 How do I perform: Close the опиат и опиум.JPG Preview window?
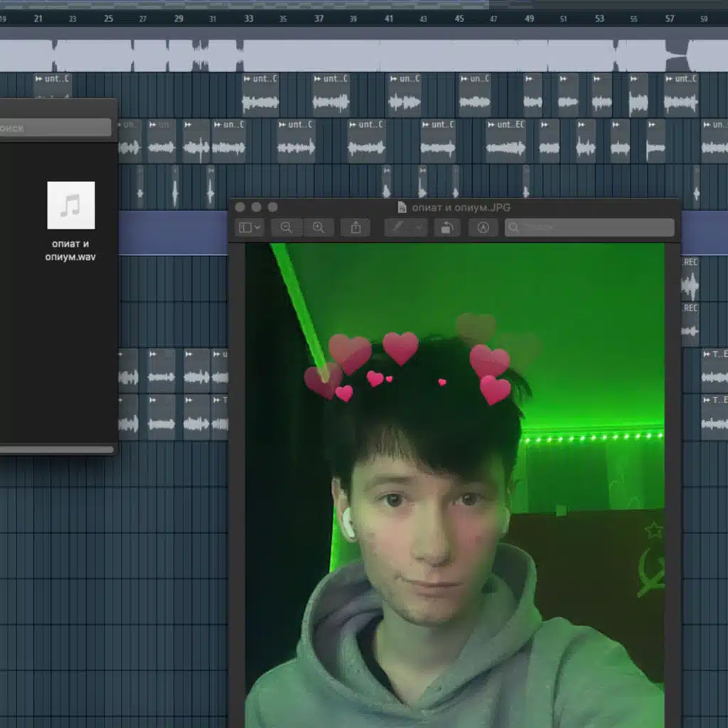pyautogui.click(x=240, y=208)
